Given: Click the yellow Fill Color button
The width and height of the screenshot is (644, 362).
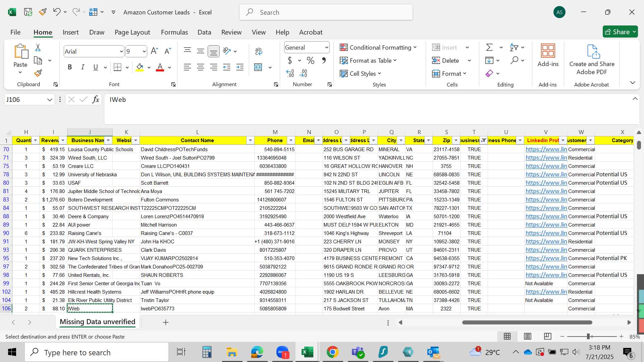Looking at the screenshot, I should coord(140,67).
